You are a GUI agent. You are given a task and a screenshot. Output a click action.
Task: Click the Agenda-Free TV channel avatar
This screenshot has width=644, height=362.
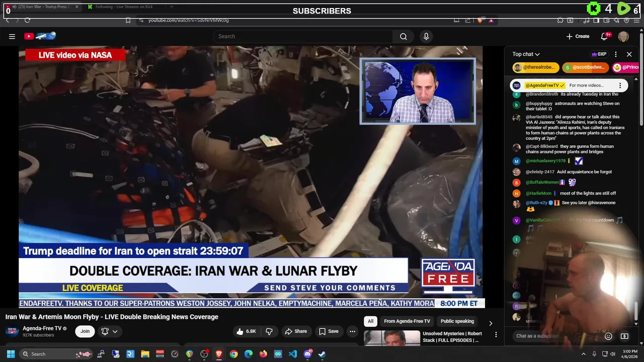point(12,331)
